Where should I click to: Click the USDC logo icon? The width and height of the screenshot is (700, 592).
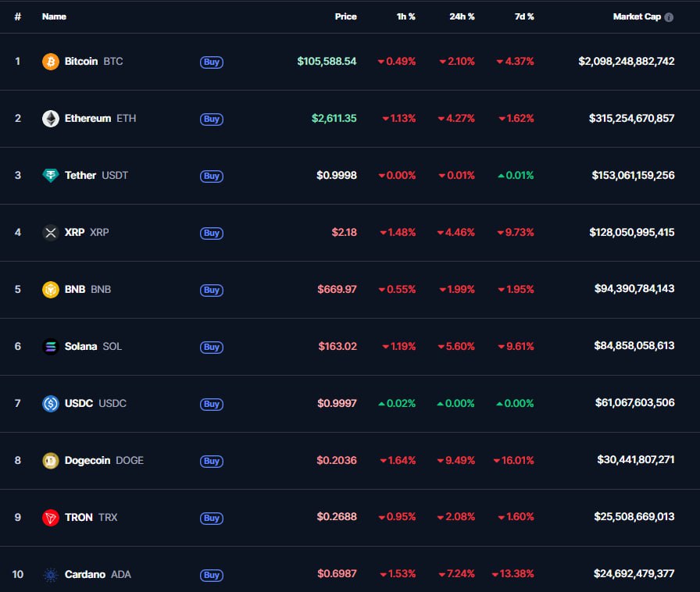[x=51, y=404]
